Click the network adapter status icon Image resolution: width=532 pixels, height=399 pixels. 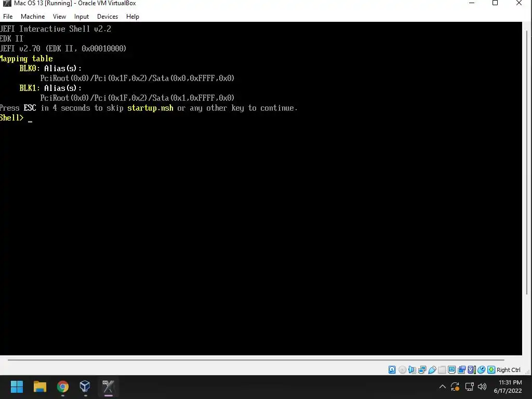[x=422, y=370]
